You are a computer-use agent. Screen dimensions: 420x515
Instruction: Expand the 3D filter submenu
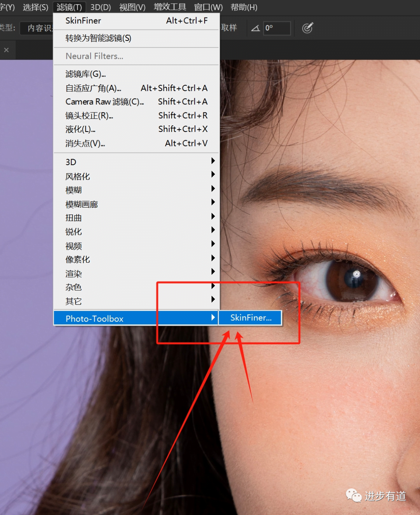tap(136, 162)
